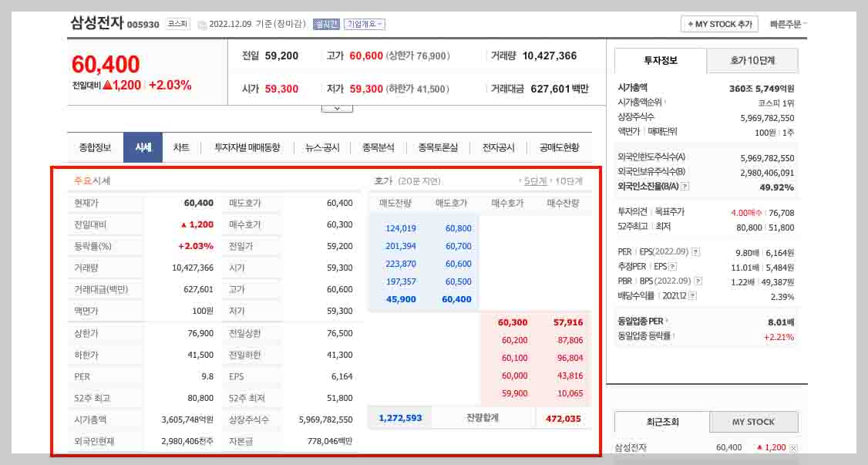
Task: Click the calendar icon beside 2022.12.09
Action: (x=202, y=25)
